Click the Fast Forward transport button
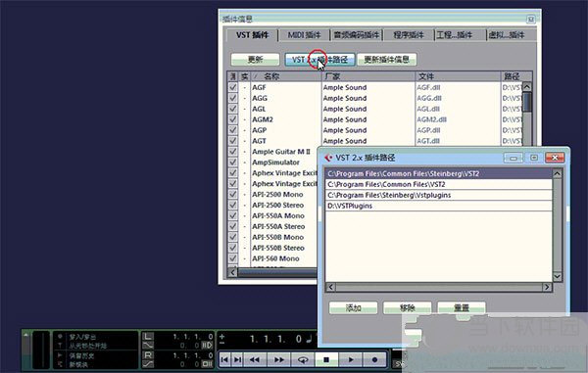The height and width of the screenshot is (373, 588). pyautogui.click(x=278, y=359)
